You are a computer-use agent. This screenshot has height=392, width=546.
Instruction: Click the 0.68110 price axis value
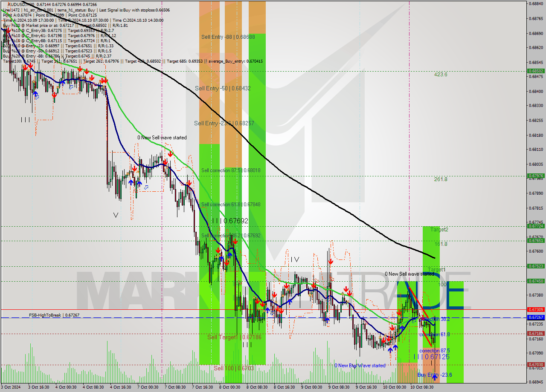point(536,150)
